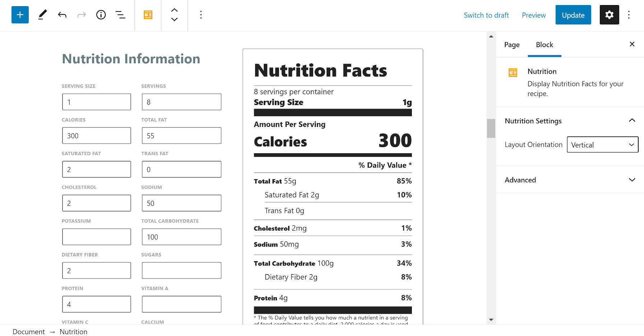Open the Layout Orientation dropdown
This screenshot has height=336, width=644.
coord(602,145)
